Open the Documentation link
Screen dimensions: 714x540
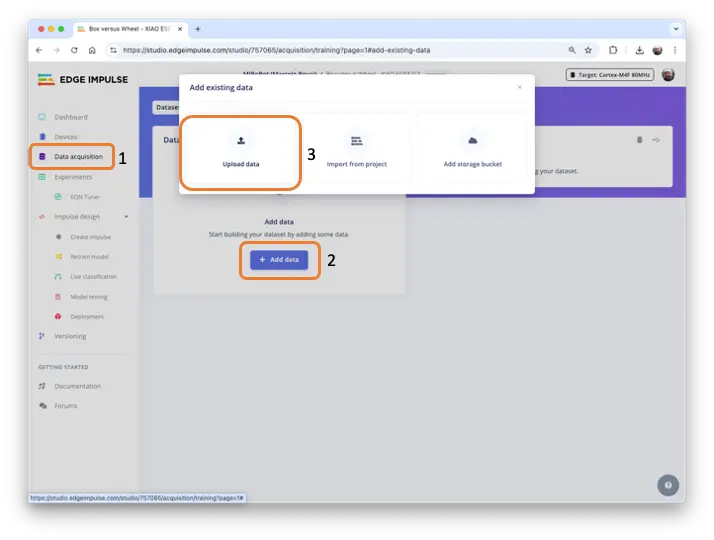(77, 386)
